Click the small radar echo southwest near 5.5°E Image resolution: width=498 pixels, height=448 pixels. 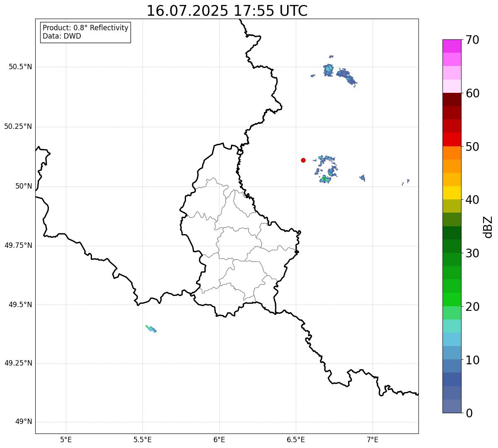(151, 329)
